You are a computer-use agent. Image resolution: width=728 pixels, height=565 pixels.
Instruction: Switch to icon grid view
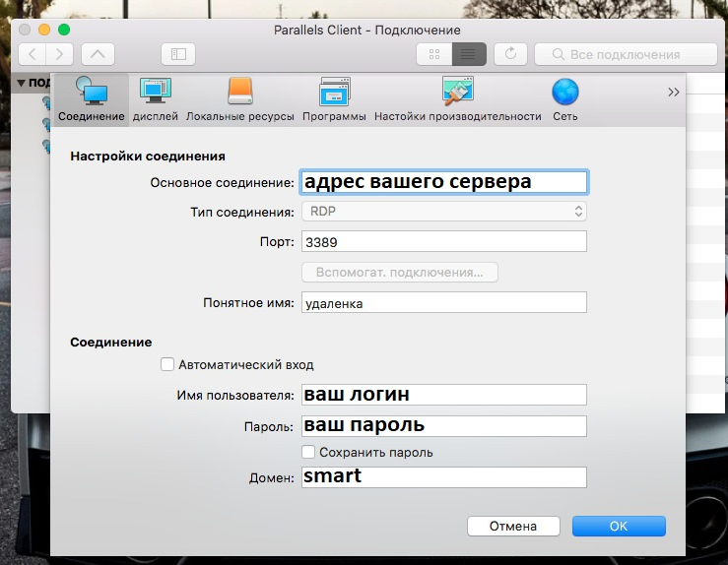tap(434, 54)
